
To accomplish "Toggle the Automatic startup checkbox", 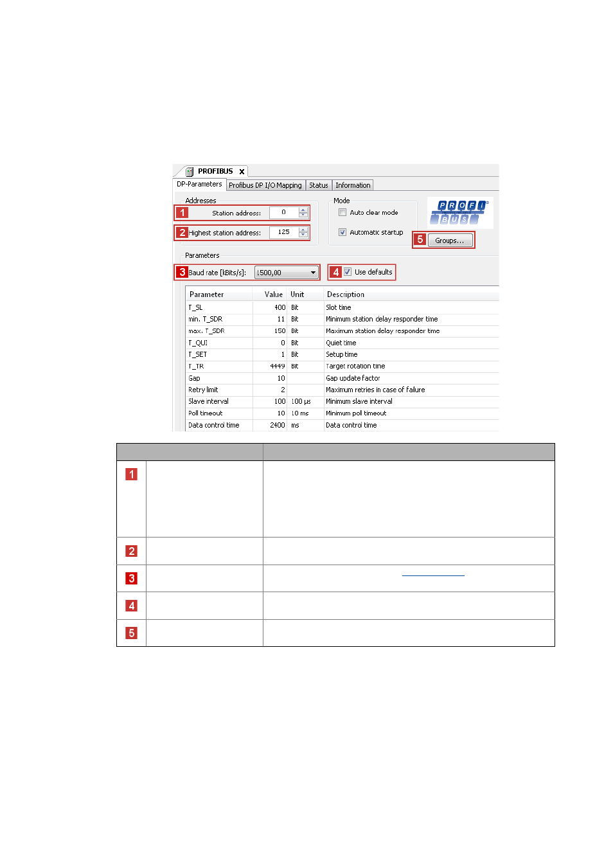I will coord(342,232).
